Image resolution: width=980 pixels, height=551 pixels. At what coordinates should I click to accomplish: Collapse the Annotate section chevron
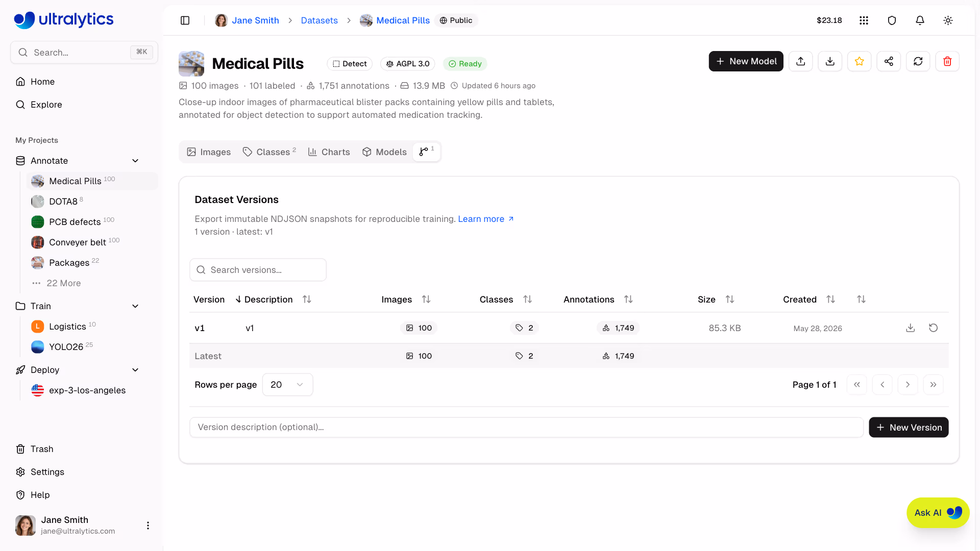point(135,161)
